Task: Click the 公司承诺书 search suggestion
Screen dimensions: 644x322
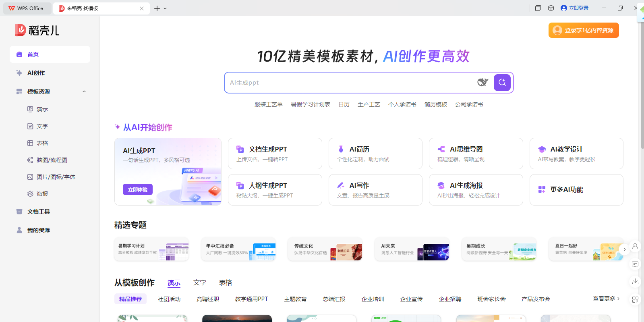Action: click(x=469, y=104)
